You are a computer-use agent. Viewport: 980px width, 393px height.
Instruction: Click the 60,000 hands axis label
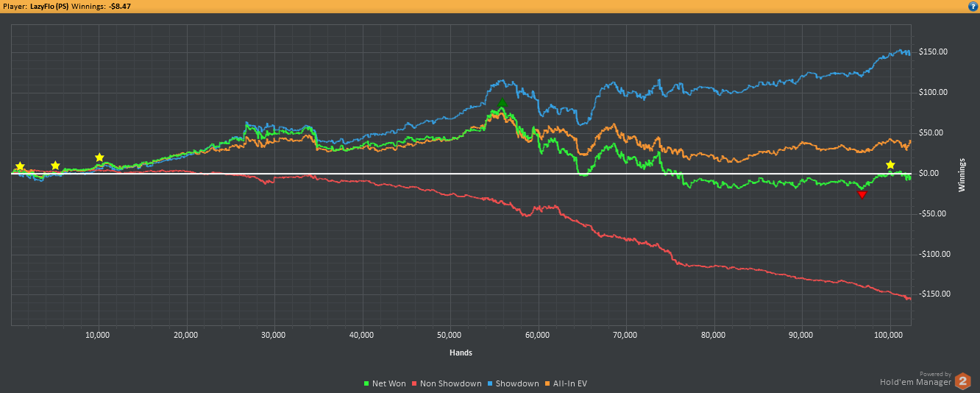click(x=538, y=335)
